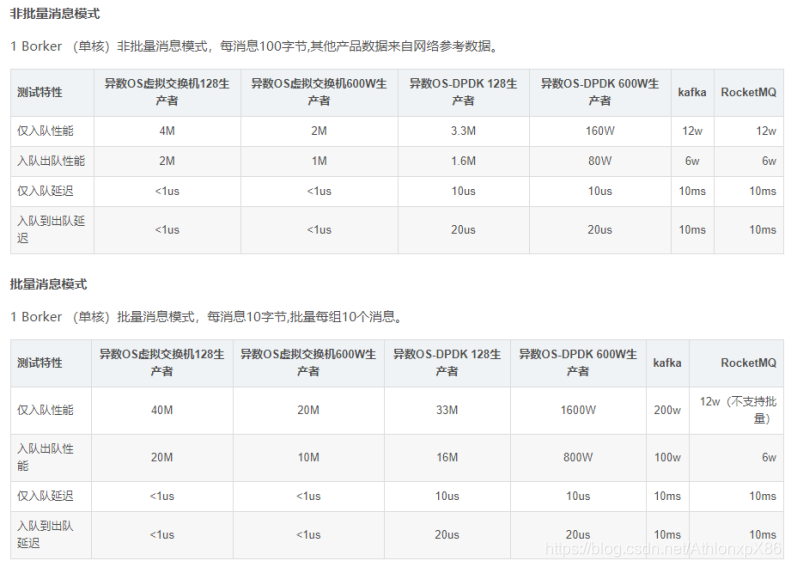Click 'RocketMQ' header in non-batch table
Image resolution: width=791 pixels, height=567 pixels.
pos(749,93)
